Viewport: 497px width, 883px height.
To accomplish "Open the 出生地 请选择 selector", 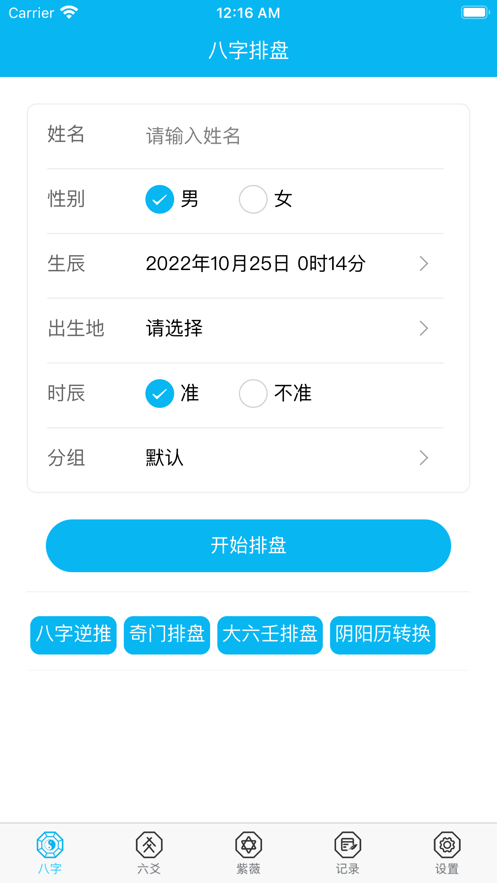I will click(x=245, y=329).
